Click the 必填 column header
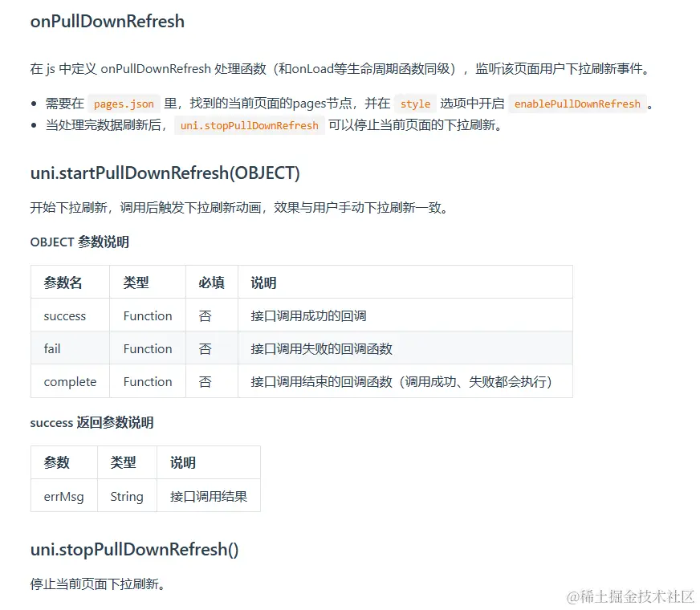The height and width of the screenshot is (610, 700). pyautogui.click(x=212, y=283)
